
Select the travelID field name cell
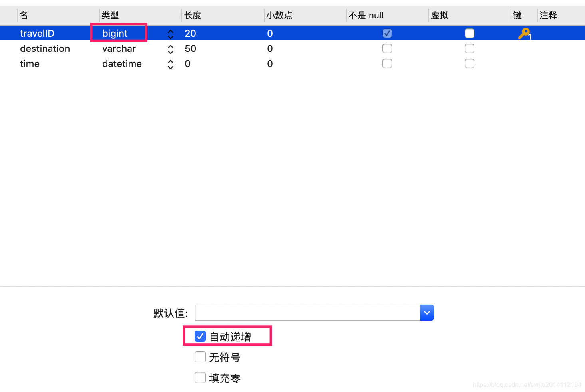tap(37, 33)
